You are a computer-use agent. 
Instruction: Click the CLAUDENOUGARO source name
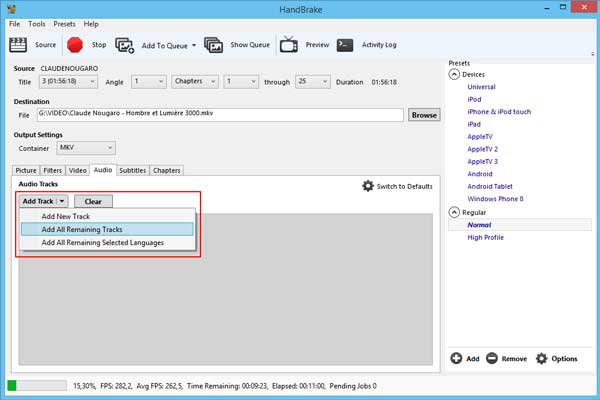tap(69, 69)
